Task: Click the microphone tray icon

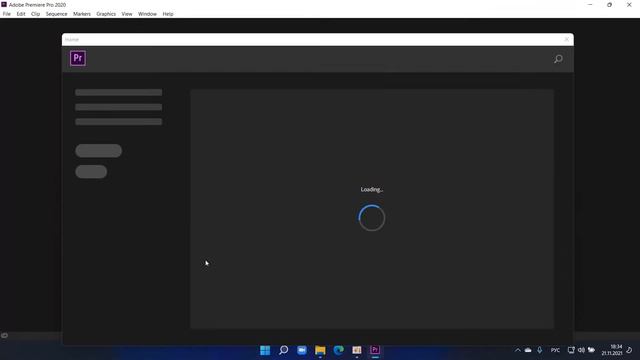Action: (x=540, y=350)
